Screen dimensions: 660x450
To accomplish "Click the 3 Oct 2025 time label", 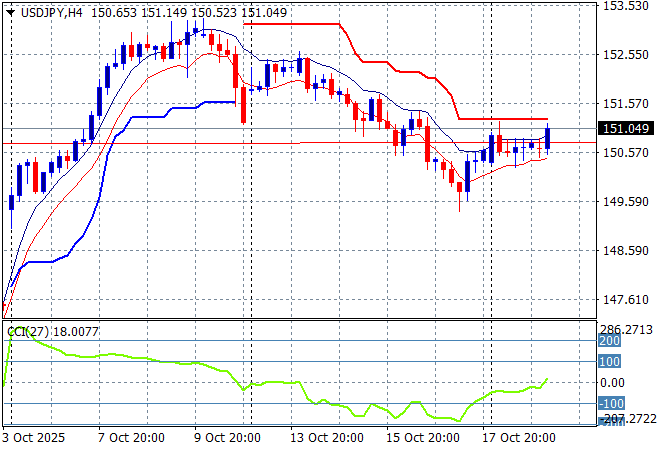I will point(34,438).
